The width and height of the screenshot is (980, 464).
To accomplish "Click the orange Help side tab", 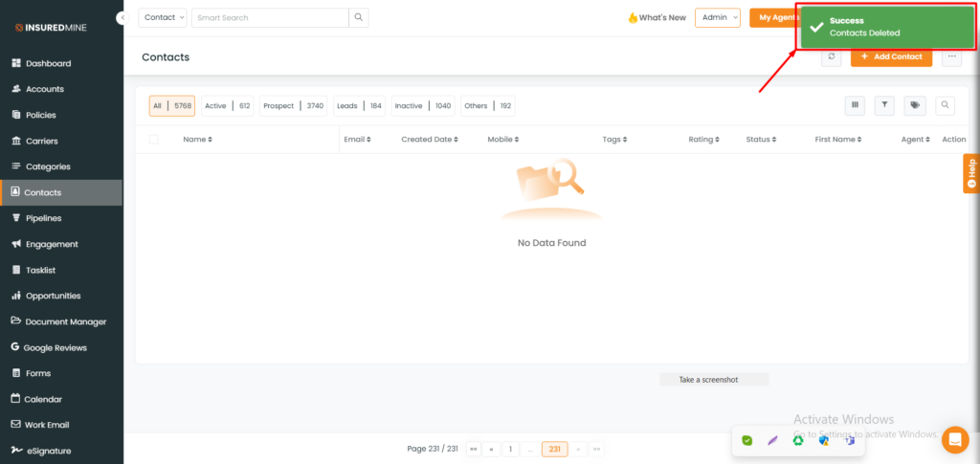I will (971, 173).
